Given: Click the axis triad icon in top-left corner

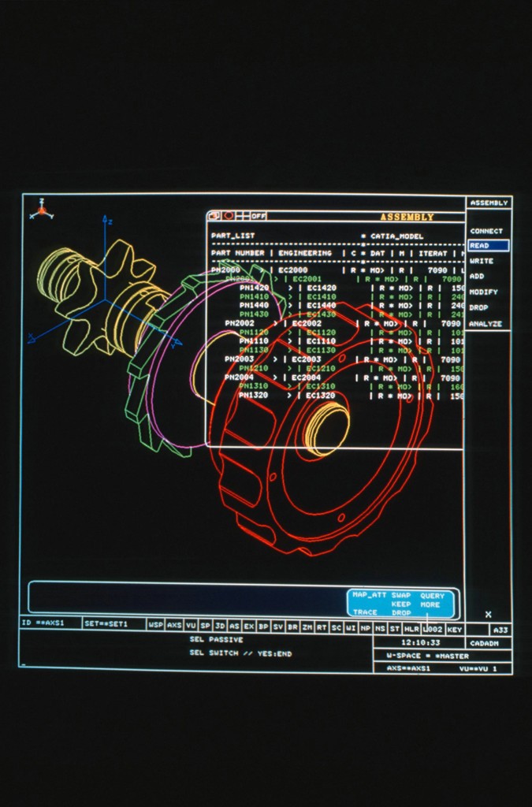Looking at the screenshot, I should coord(41,210).
